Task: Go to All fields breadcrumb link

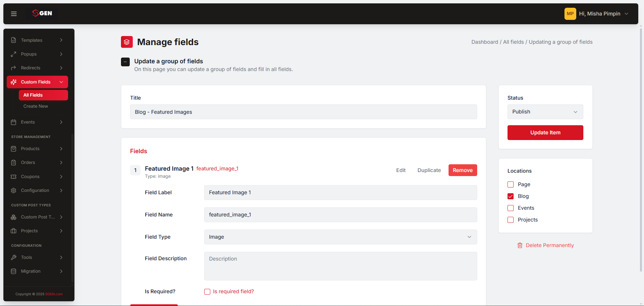Action: pyautogui.click(x=514, y=42)
